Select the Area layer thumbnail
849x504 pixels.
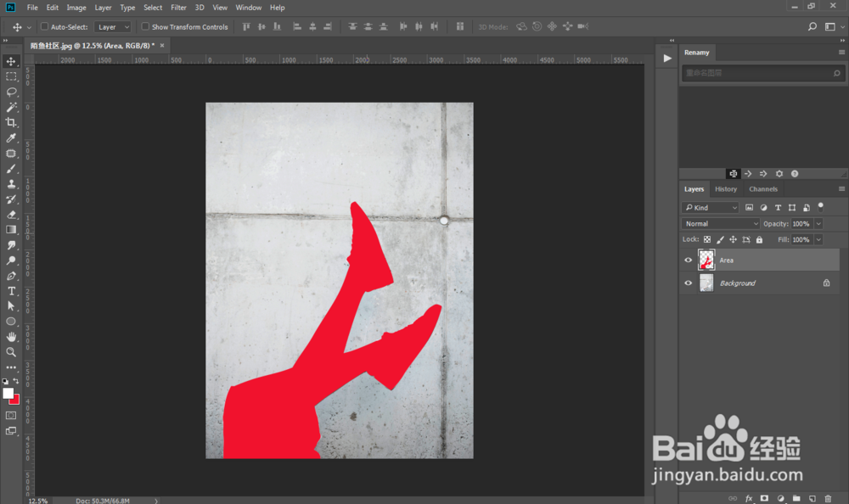pos(706,260)
